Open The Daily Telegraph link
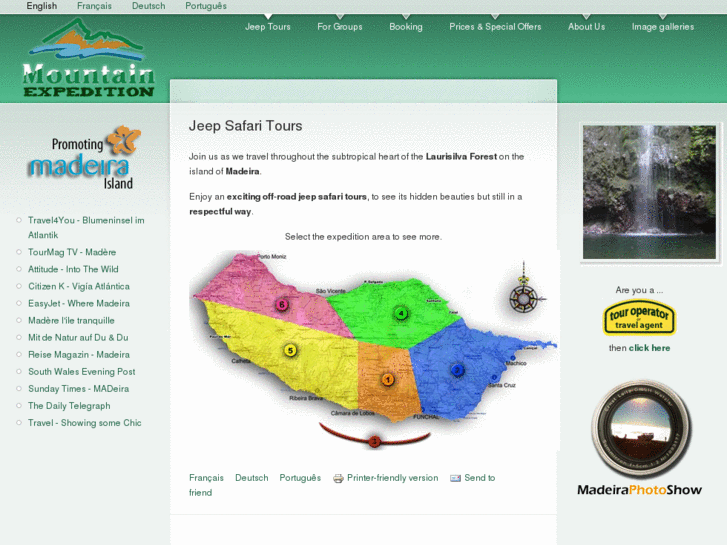Viewport: 727px width, 545px height. click(x=69, y=406)
